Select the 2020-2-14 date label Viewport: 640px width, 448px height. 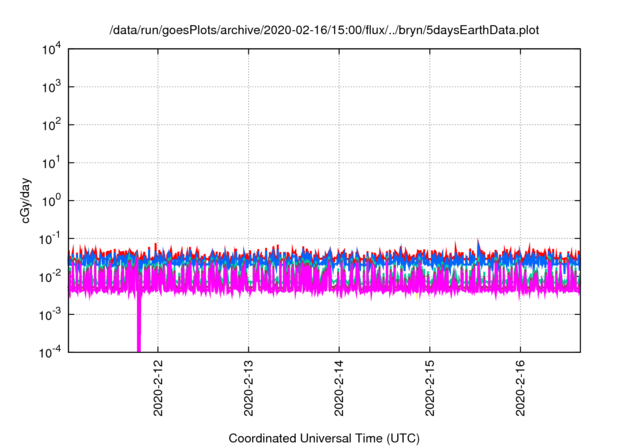tap(339, 388)
